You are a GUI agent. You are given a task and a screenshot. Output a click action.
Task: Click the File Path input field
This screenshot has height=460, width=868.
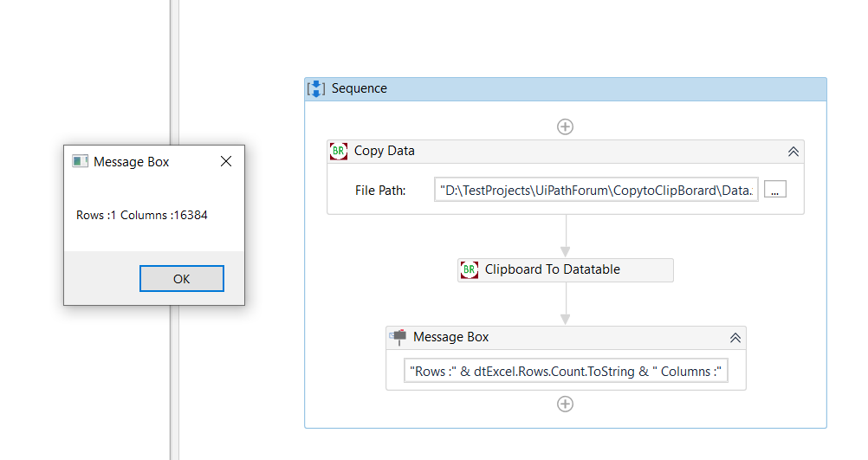click(x=596, y=190)
